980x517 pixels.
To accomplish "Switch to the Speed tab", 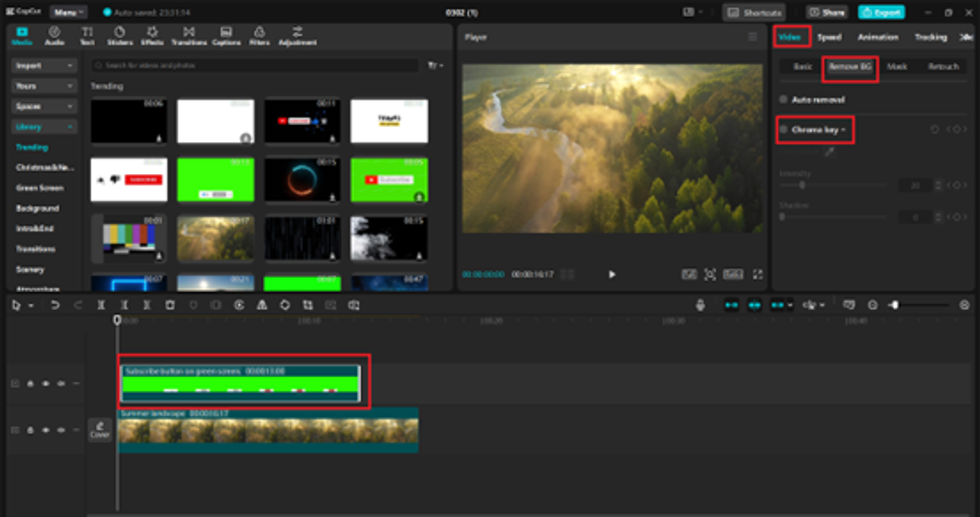I will click(x=828, y=37).
